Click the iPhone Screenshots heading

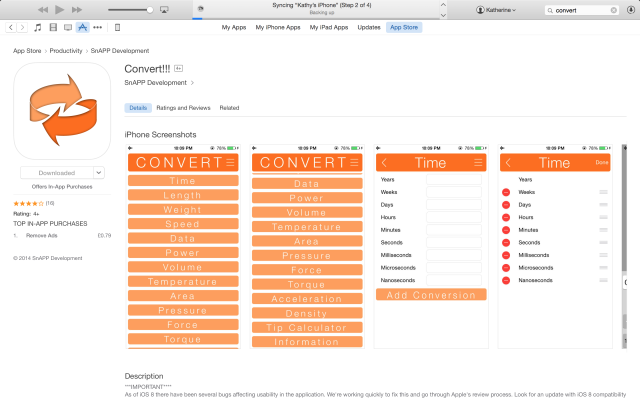click(160, 135)
